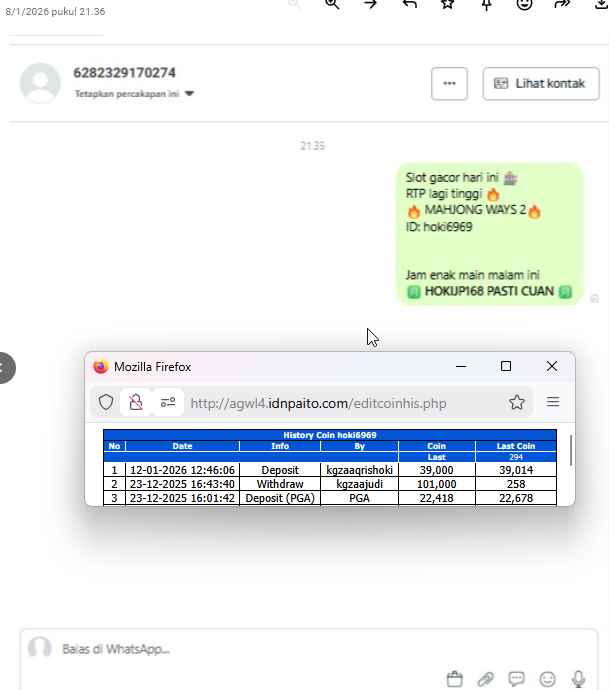609x690 pixels.
Task: Forward the message with double-arrow icon
Action: (x=562, y=4)
